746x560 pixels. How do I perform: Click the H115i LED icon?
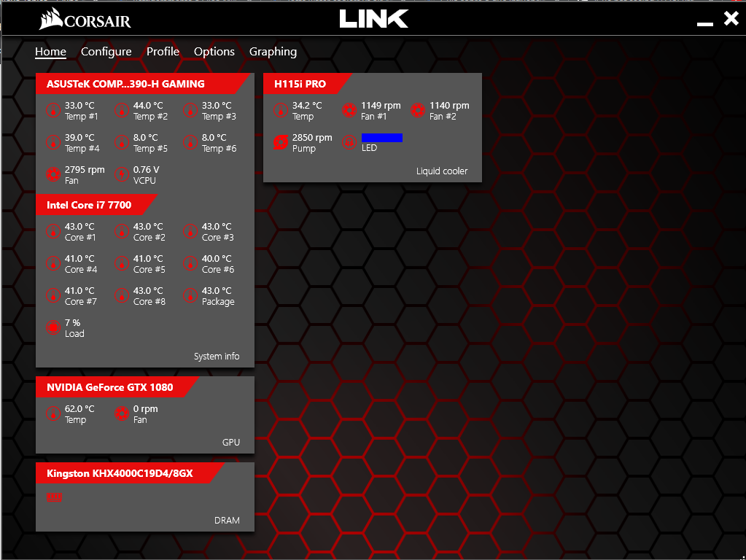pyautogui.click(x=349, y=142)
